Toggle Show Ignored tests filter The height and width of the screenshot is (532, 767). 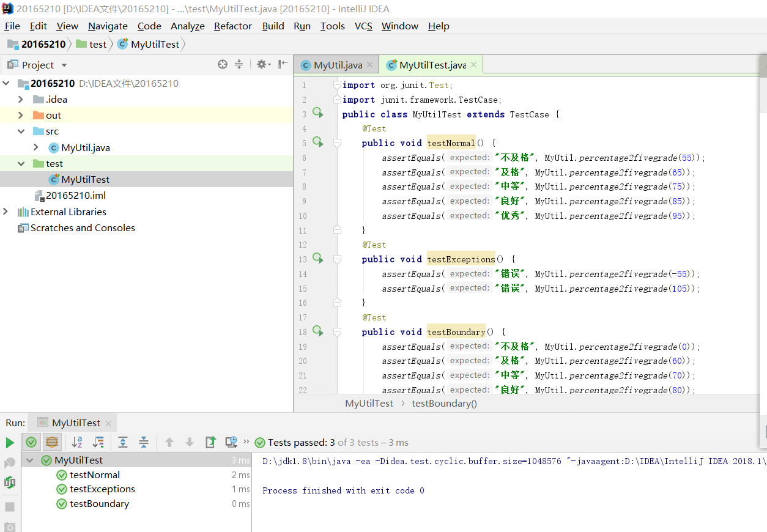[x=52, y=442]
